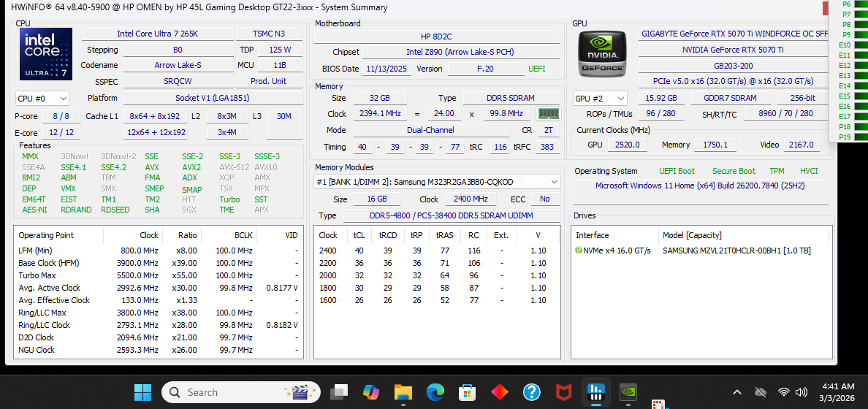The image size is (868, 409).
Task: Click the GIGABYTE GeForce RTX 5070 Ti field
Action: tap(734, 34)
